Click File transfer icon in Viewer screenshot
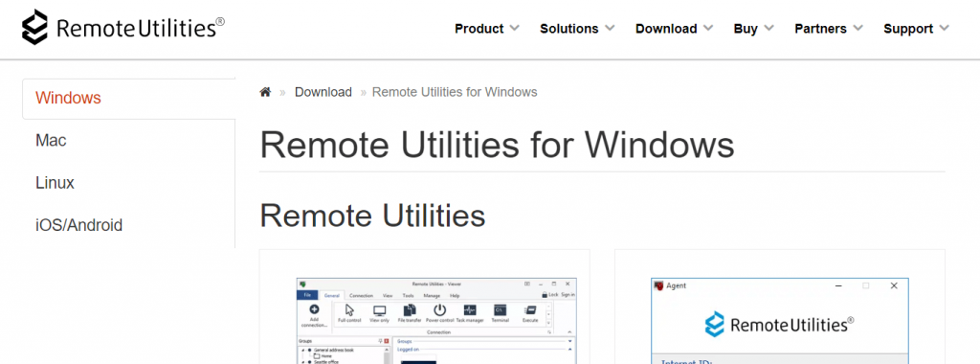This screenshot has width=980, height=364. click(x=410, y=310)
